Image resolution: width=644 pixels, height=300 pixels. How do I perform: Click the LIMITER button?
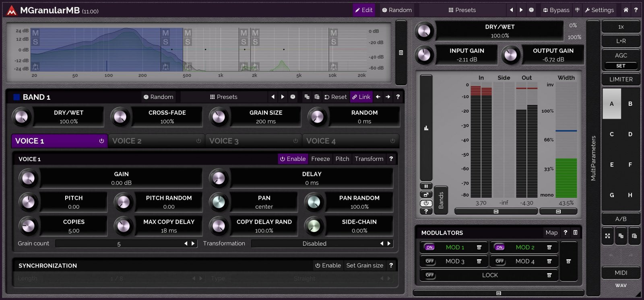621,79
